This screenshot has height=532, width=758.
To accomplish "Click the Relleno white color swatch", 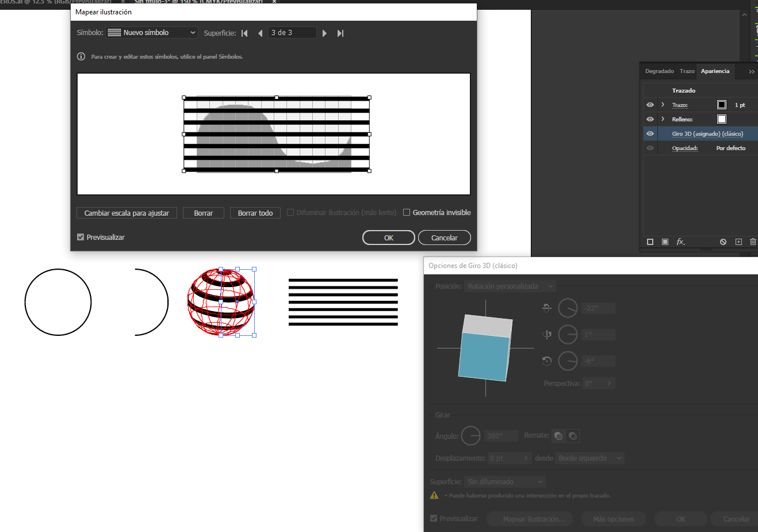I will (722, 119).
